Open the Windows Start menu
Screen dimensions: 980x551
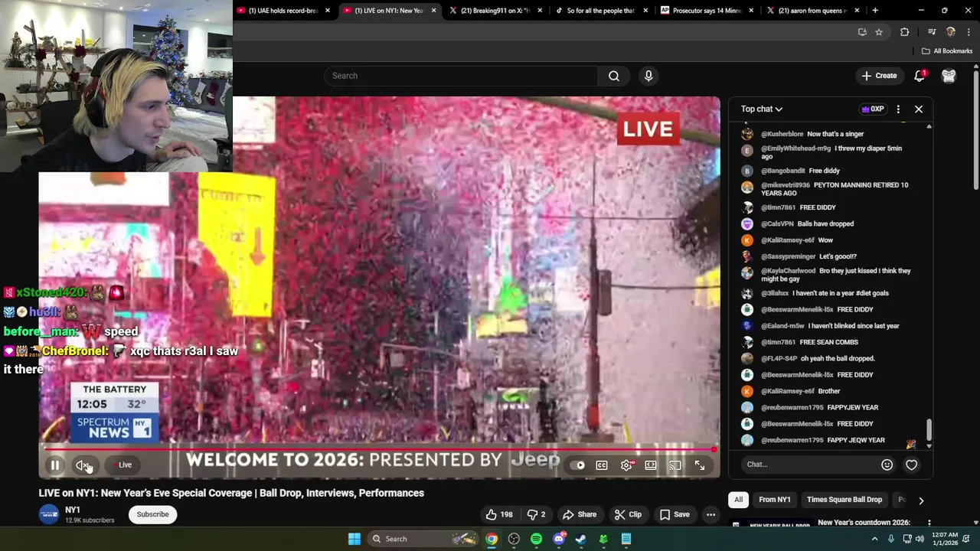tap(354, 539)
